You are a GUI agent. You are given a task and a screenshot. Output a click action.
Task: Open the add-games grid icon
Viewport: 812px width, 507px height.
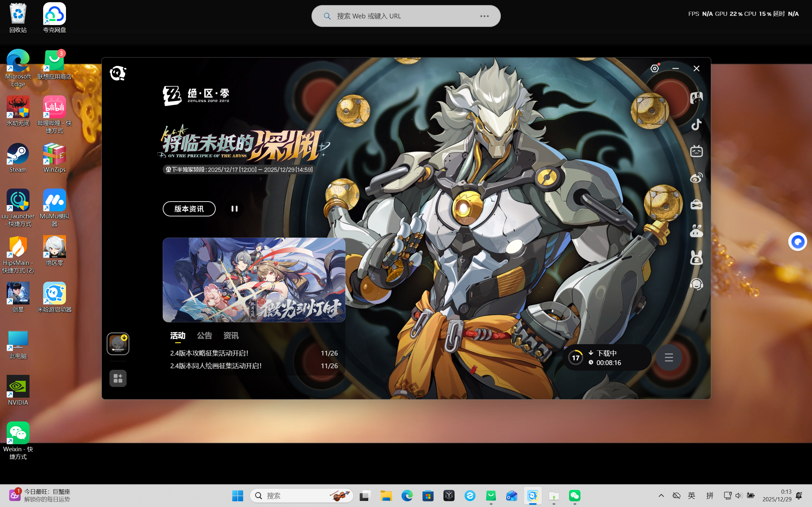118,378
